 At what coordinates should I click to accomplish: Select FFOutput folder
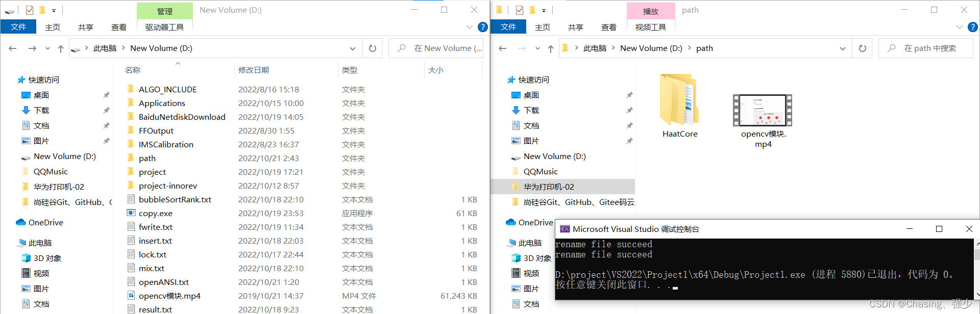coord(156,130)
